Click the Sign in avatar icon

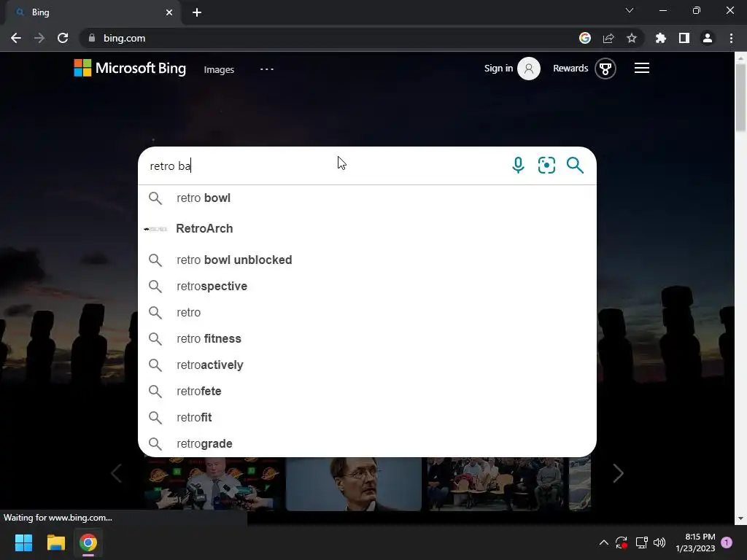pyautogui.click(x=529, y=69)
